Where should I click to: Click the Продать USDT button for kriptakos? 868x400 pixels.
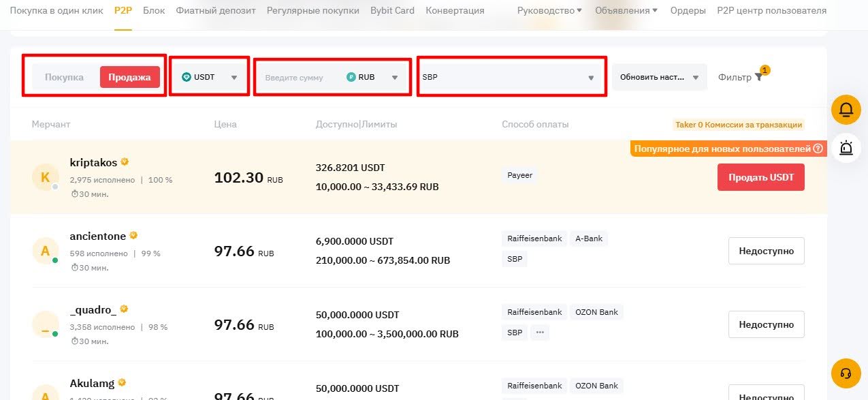tap(760, 176)
